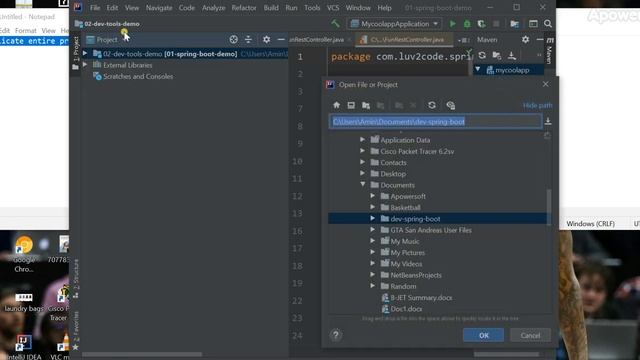Click the help question mark button
The height and width of the screenshot is (360, 640).
point(336,335)
